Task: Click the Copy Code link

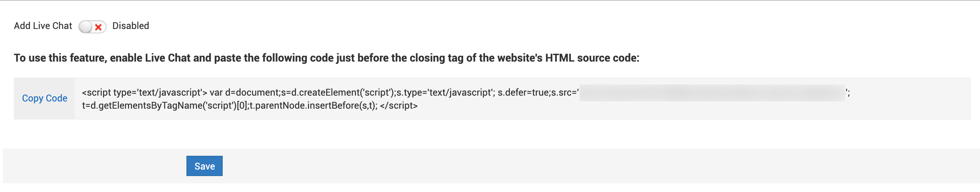Action: (x=45, y=98)
